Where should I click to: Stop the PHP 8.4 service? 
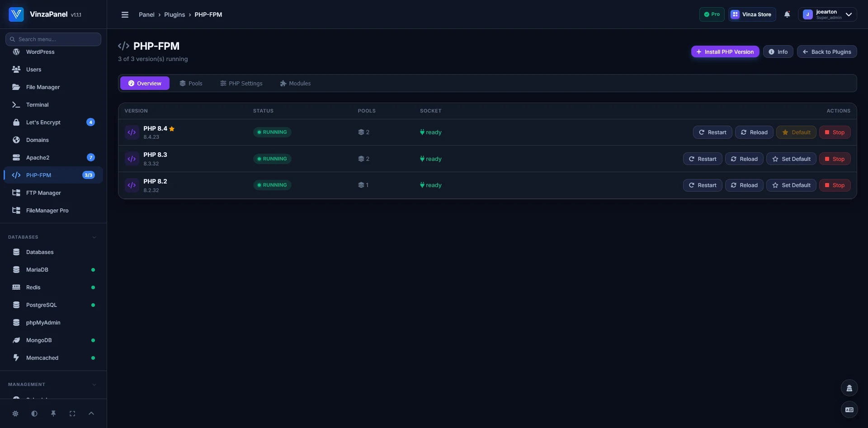835,132
